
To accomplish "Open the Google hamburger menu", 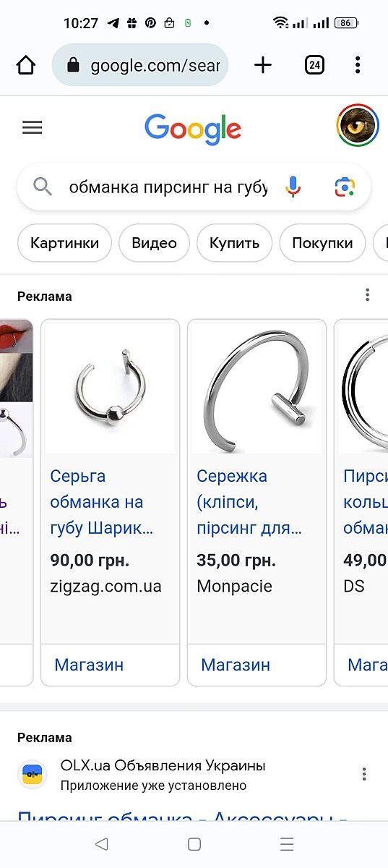I will click(33, 128).
